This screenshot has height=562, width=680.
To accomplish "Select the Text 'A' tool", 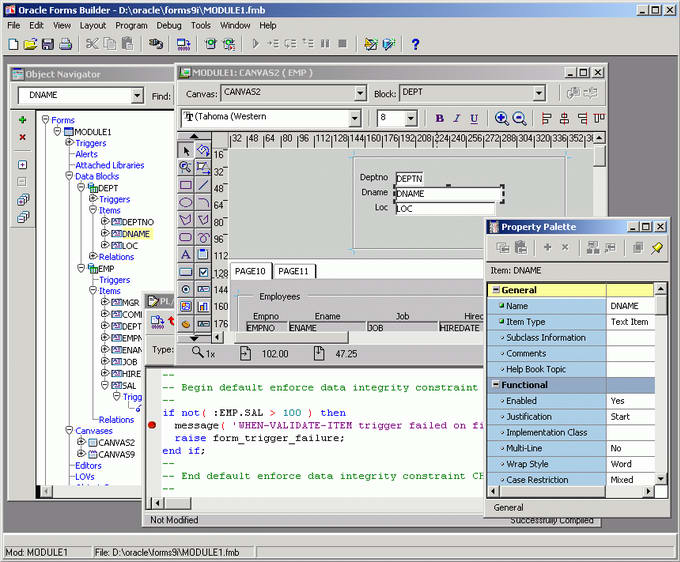I will point(186,255).
